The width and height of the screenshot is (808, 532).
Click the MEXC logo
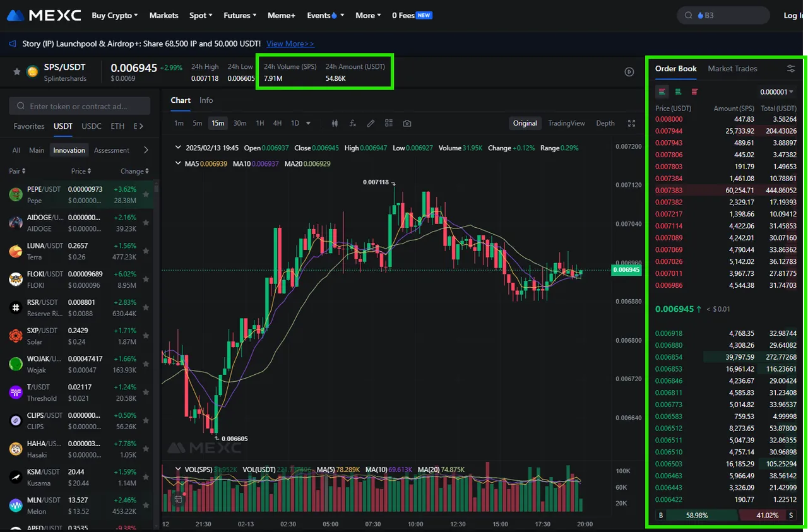click(x=44, y=15)
